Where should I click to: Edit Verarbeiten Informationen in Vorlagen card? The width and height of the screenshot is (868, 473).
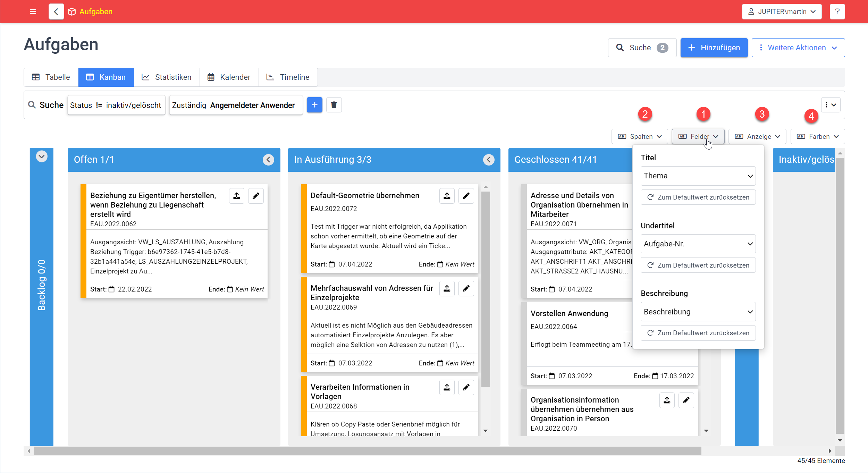point(466,387)
